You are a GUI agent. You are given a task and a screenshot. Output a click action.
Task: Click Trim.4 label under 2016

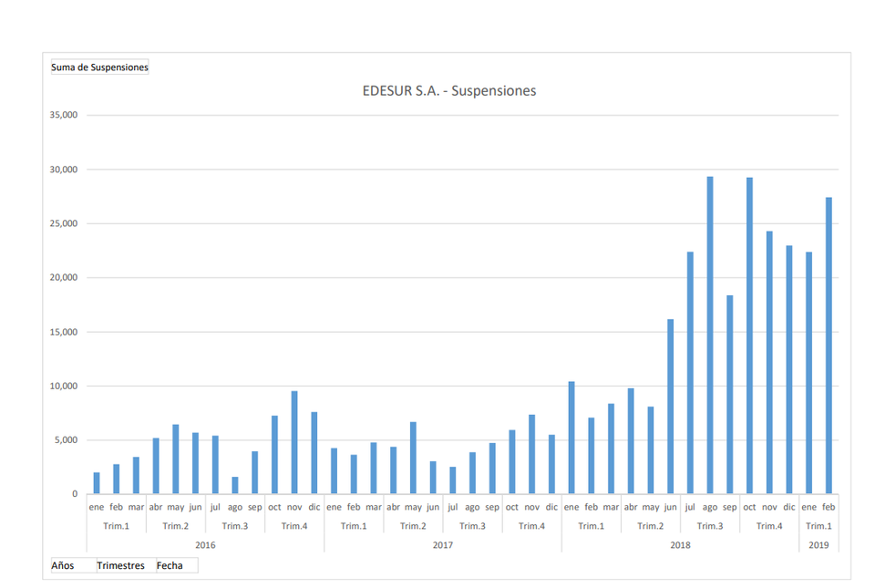coord(294,526)
